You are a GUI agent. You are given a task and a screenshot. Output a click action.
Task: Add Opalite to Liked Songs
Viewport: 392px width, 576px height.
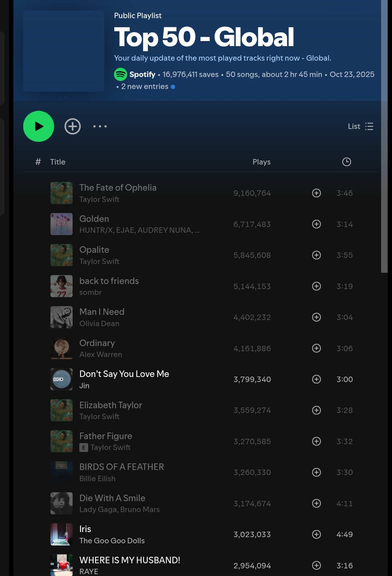317,255
